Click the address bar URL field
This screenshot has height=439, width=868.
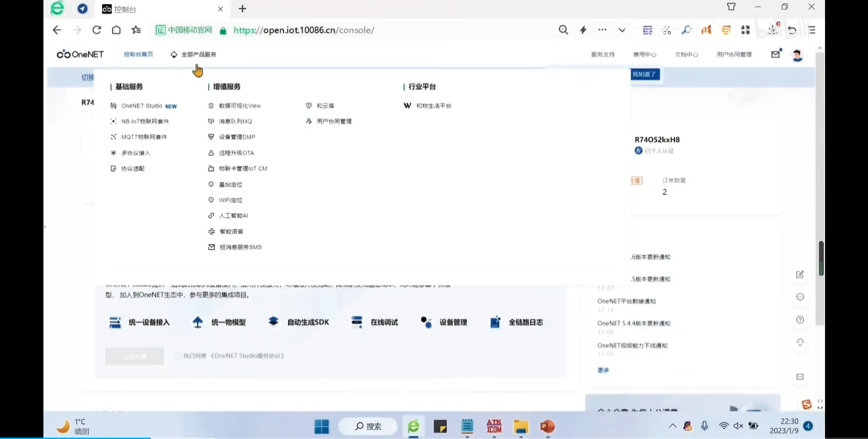coord(304,30)
